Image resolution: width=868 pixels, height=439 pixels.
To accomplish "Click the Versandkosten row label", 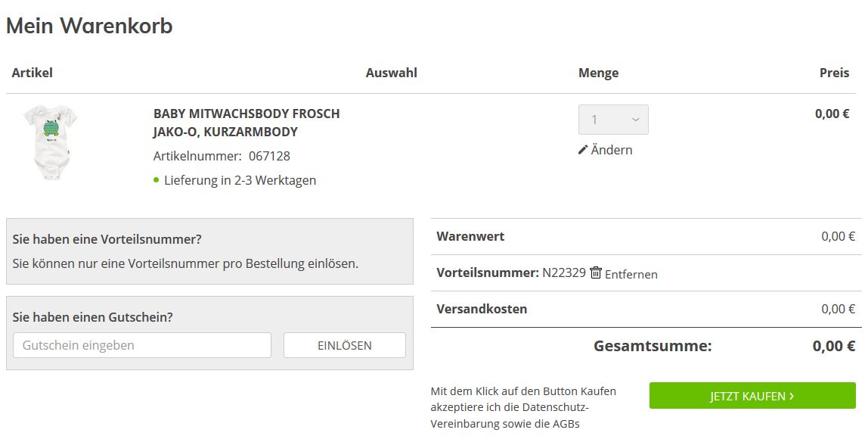I will [x=482, y=309].
